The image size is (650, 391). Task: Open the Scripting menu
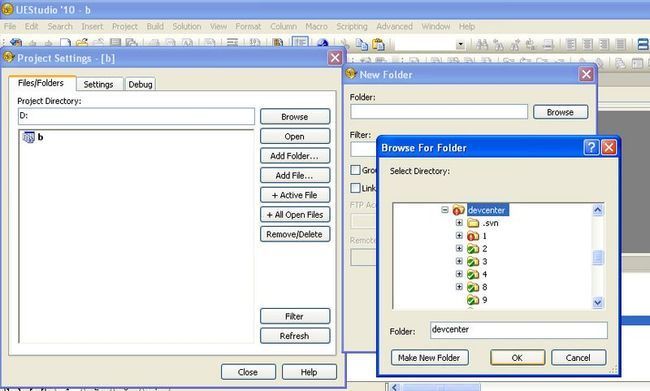(352, 27)
